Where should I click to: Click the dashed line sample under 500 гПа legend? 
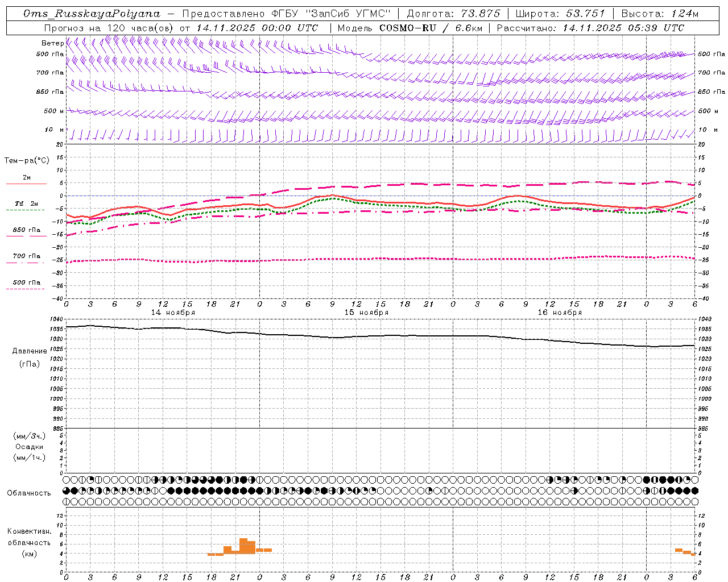25,289
